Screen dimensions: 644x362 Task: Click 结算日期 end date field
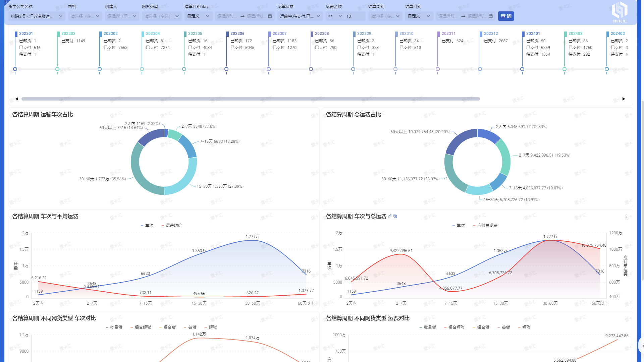click(x=477, y=16)
